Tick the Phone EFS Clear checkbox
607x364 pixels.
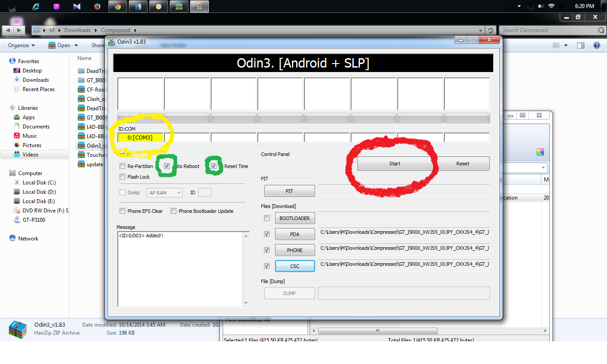point(123,211)
